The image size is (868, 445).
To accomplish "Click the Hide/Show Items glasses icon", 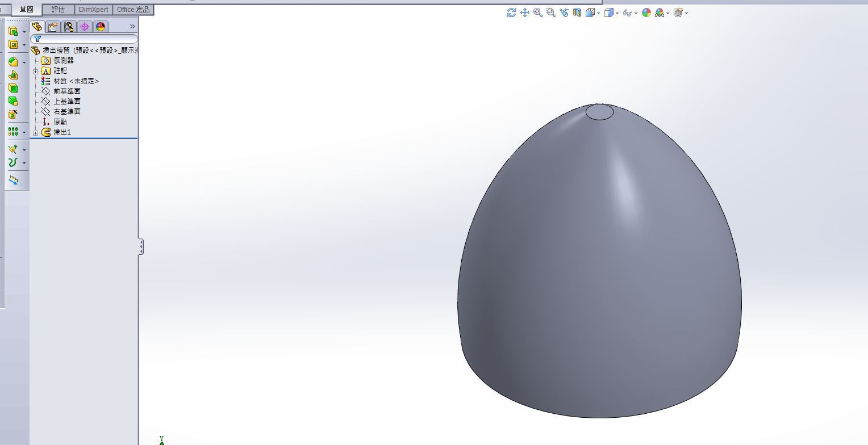I will tap(627, 12).
